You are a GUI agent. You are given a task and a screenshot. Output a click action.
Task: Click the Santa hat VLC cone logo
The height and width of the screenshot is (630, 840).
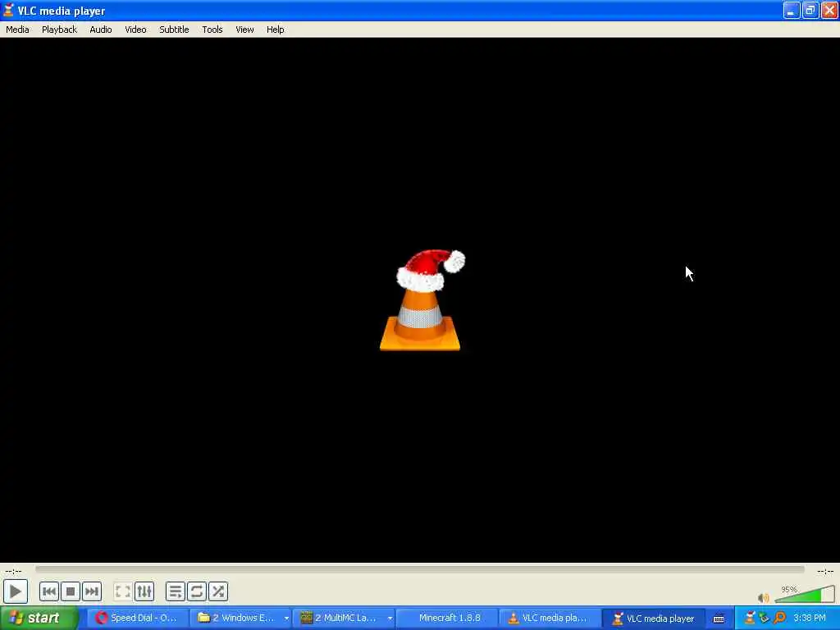click(x=421, y=300)
